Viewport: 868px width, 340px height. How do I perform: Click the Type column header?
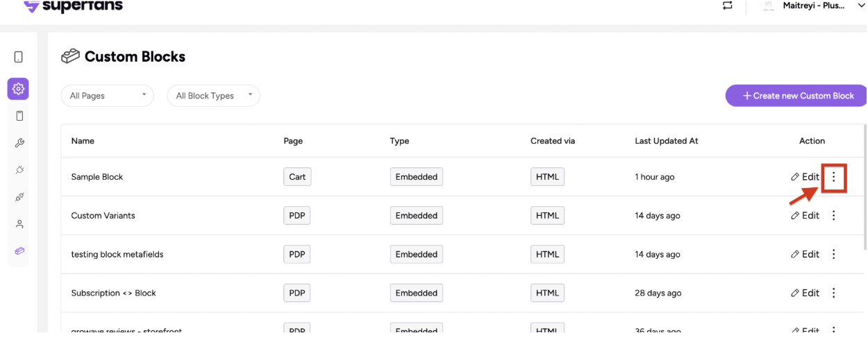399,141
